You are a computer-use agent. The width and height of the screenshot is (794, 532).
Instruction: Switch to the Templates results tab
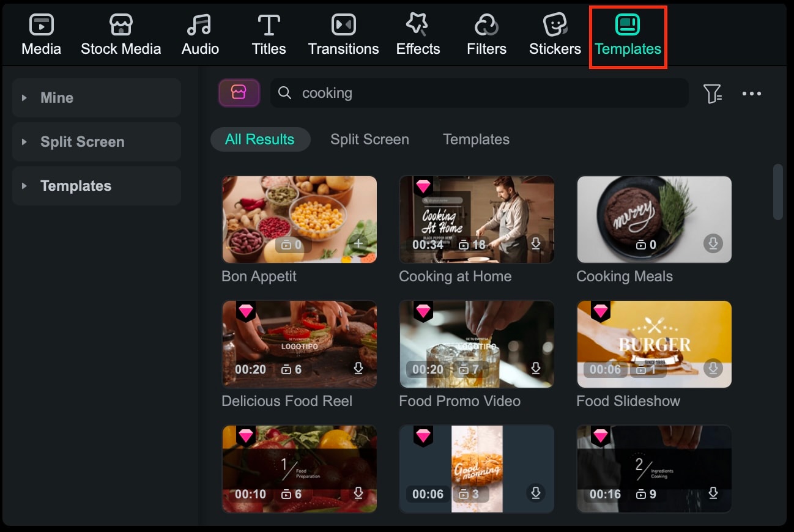click(x=476, y=139)
